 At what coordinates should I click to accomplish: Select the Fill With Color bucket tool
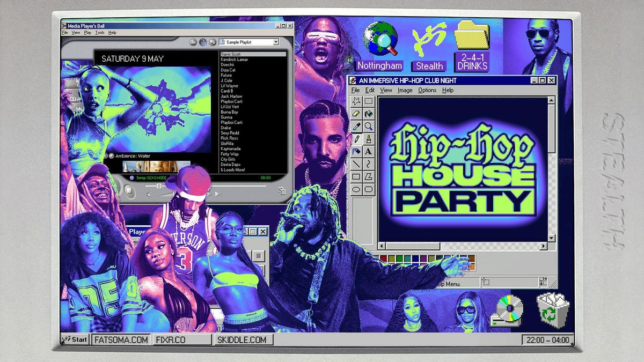[369, 114]
